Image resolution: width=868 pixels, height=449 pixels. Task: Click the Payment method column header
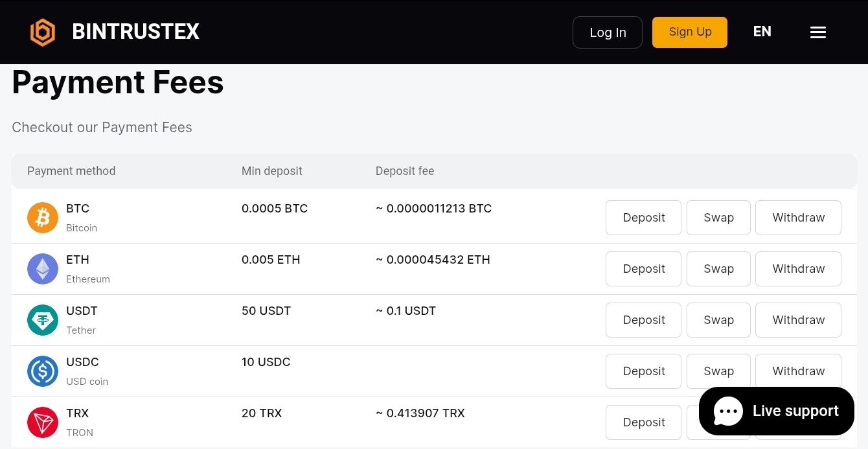coord(71,171)
